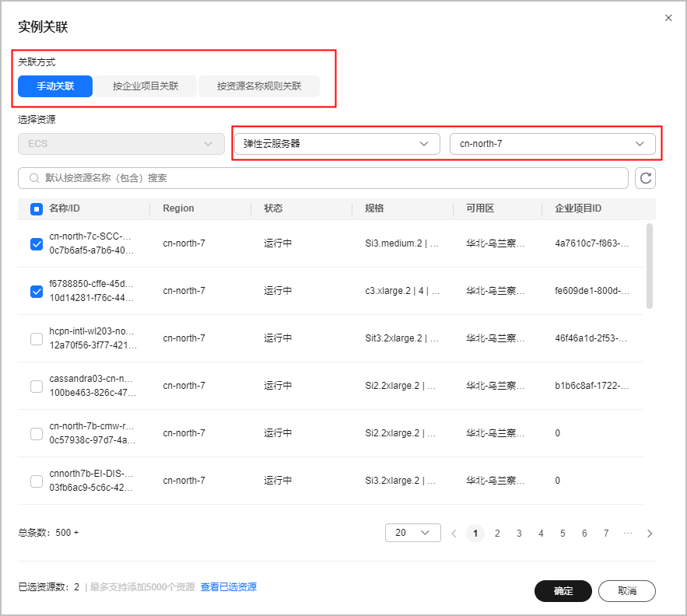Go to page 2
Viewport: 687px width, 616px height.
[x=497, y=534]
